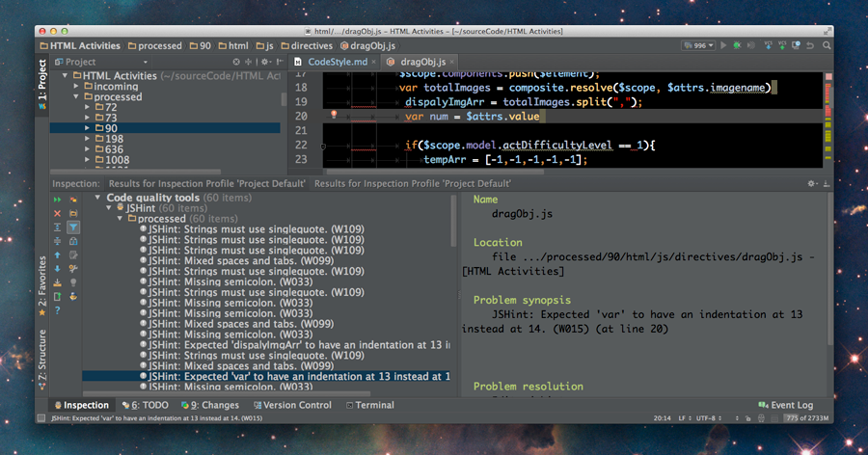The height and width of the screenshot is (455, 868).
Task: Open the Version Control tool window
Action: tap(292, 405)
